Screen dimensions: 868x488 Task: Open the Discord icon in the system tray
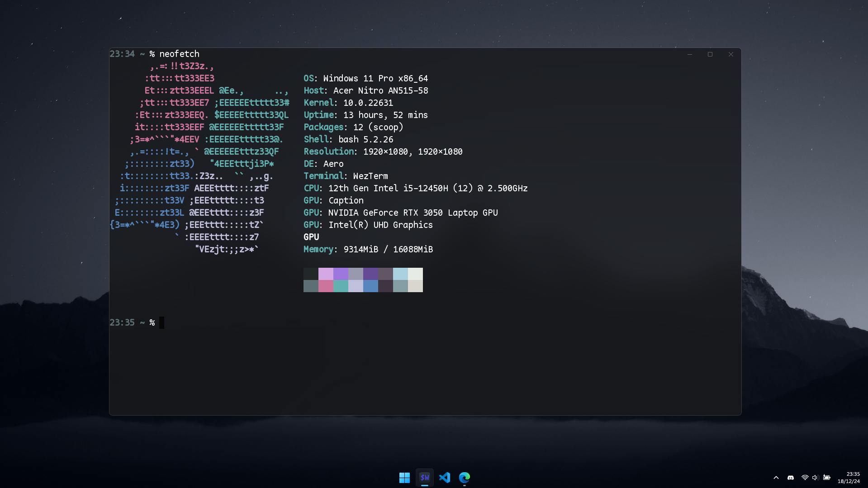pyautogui.click(x=791, y=478)
